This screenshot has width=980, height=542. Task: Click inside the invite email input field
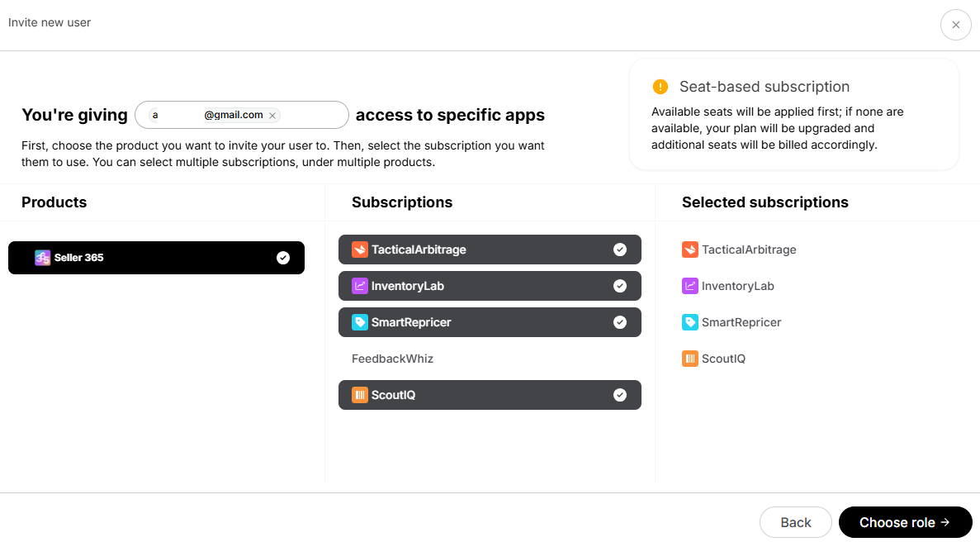(x=314, y=115)
